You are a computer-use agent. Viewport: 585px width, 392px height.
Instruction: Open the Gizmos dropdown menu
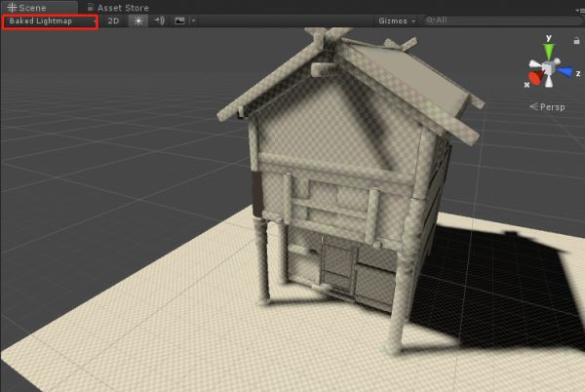click(x=396, y=20)
